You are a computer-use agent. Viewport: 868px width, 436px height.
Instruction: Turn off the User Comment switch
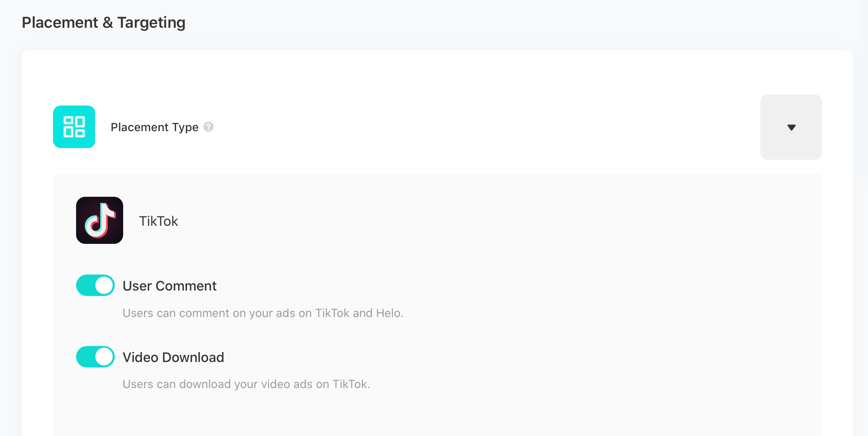click(95, 285)
